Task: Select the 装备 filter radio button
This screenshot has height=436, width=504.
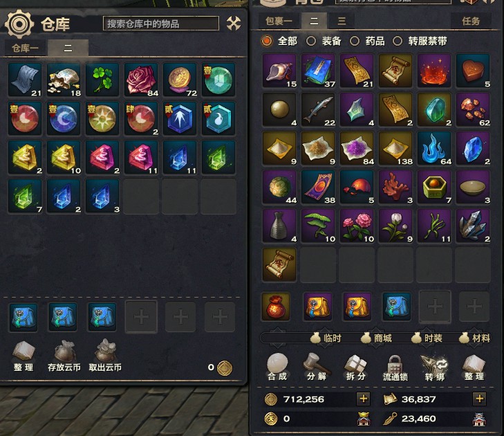Action: (311, 41)
